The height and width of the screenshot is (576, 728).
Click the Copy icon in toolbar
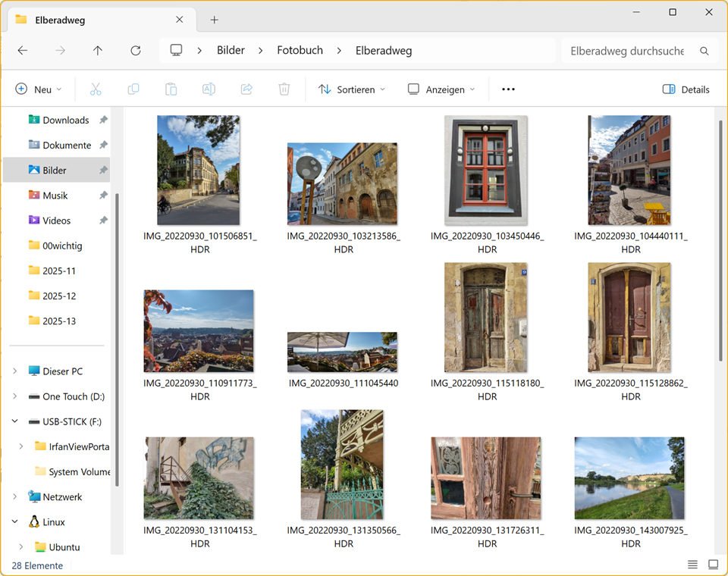point(133,89)
